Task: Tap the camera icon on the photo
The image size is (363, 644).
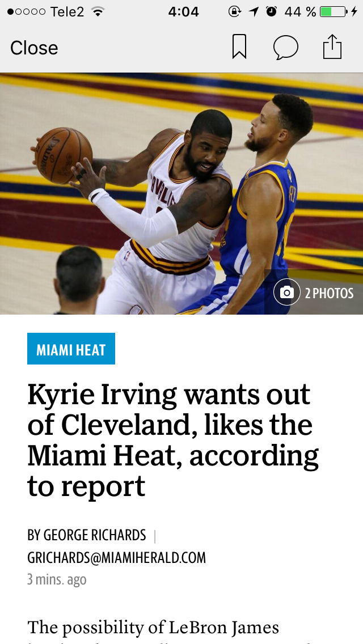Action: (x=286, y=292)
